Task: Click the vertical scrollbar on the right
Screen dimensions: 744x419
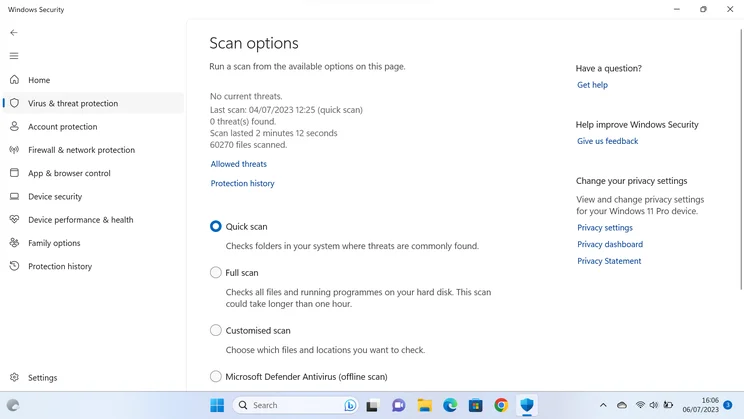Action: [x=741, y=159]
